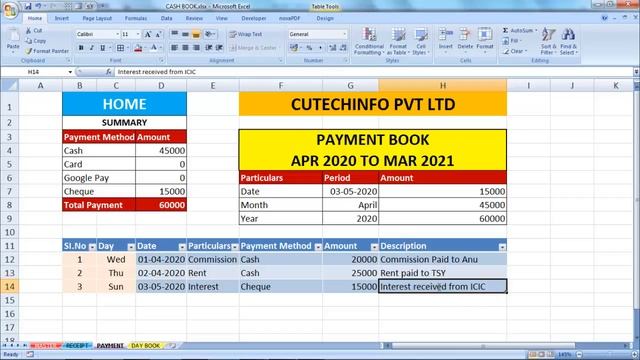Switch to the Page Layout ribbon tab
Image resolution: width=640 pixels, height=360 pixels.
[x=97, y=18]
